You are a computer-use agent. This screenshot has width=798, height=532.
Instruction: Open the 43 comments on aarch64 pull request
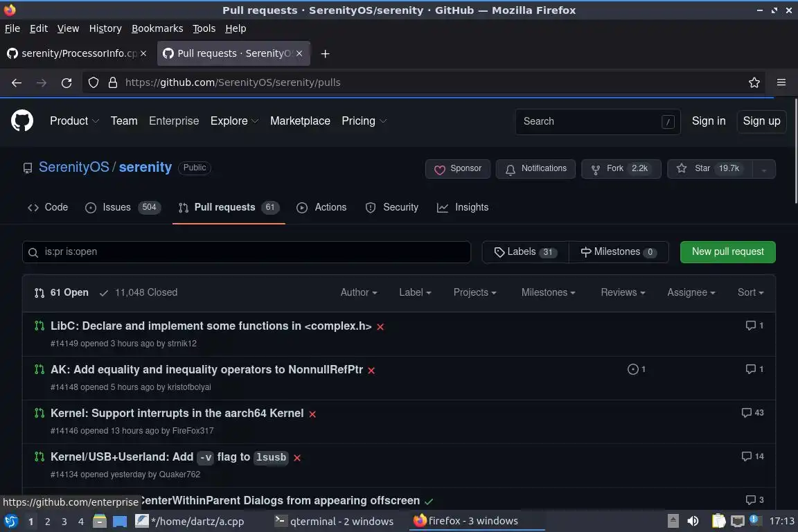(x=752, y=412)
